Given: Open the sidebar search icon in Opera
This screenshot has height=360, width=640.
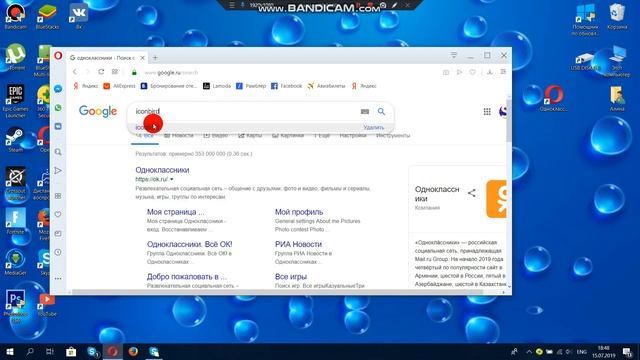Looking at the screenshot, I should (x=58, y=152).
